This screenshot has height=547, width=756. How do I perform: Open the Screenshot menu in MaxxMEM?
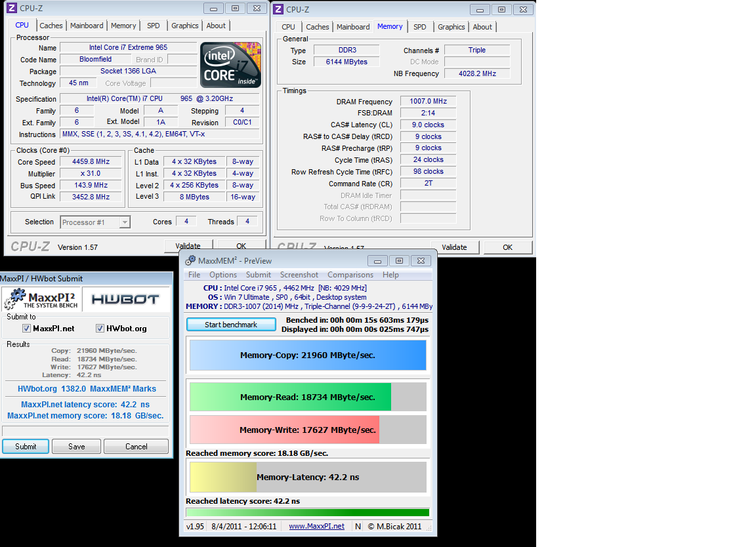click(299, 275)
